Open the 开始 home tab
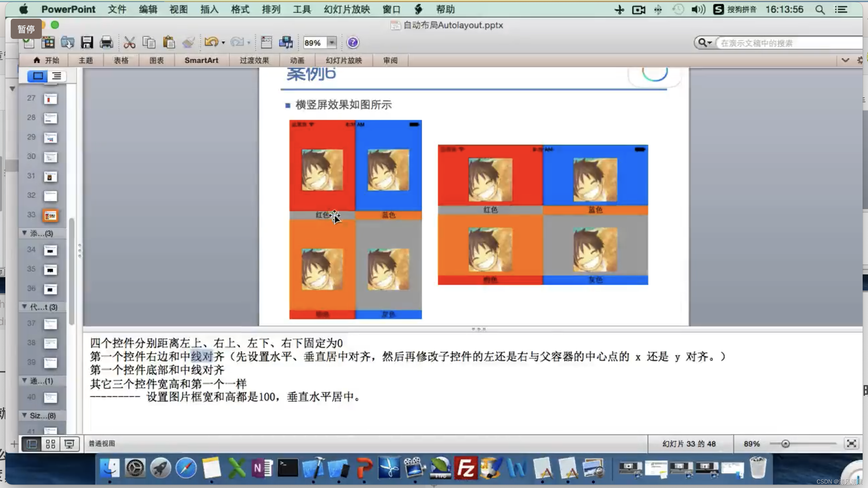868x488 pixels. (46, 60)
